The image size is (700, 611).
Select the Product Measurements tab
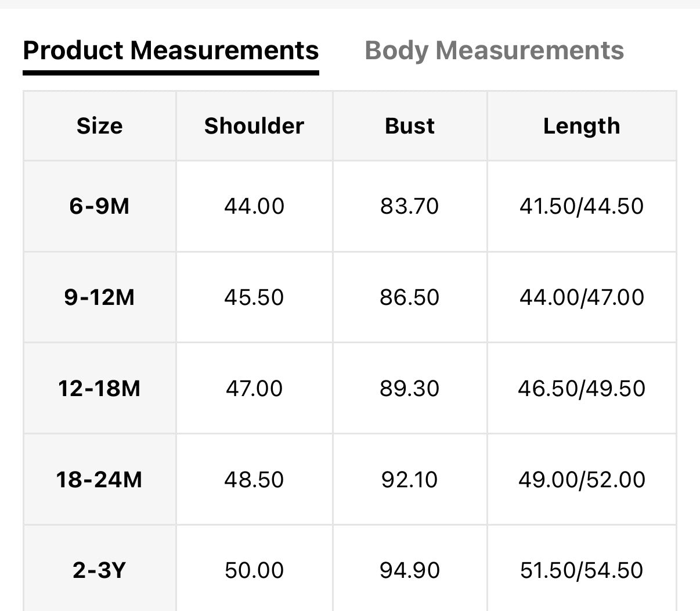(171, 51)
